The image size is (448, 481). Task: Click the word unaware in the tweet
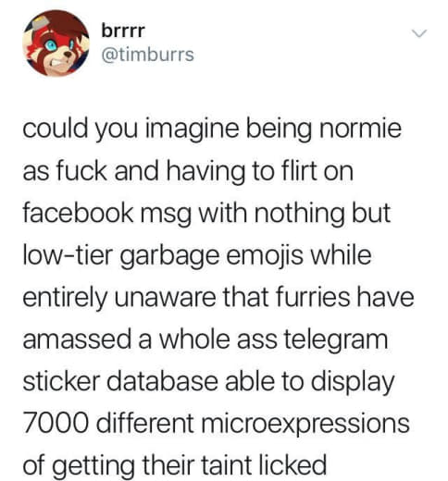coord(166,298)
